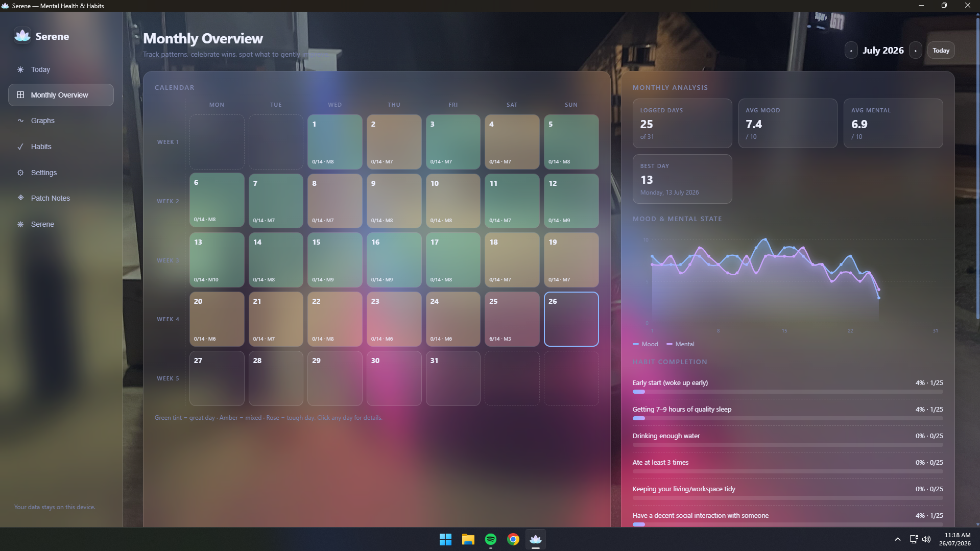Click the diamond icon beside Patch Notes

[x=20, y=198]
